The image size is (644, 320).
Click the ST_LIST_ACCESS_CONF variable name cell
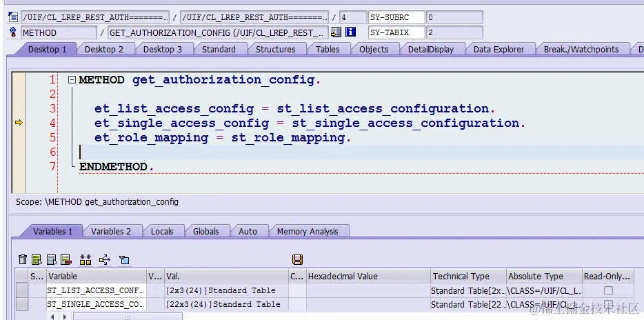point(97,290)
